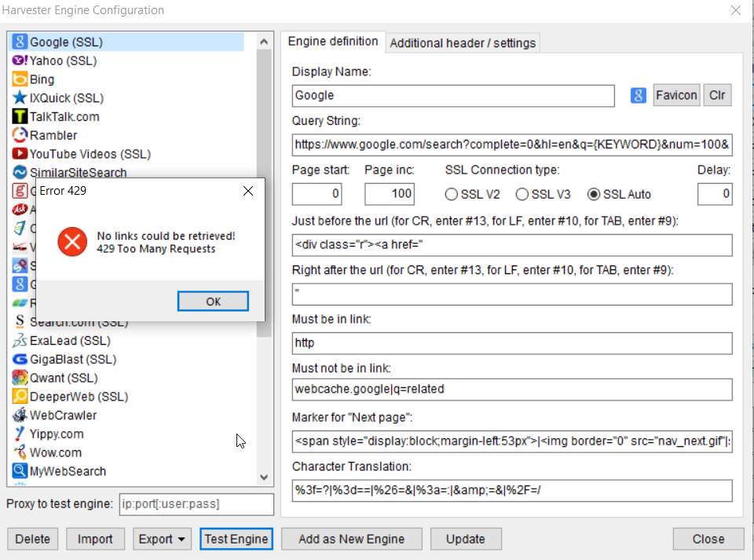Click the Search.com S icon
Image resolution: width=754 pixels, height=560 pixels.
[19, 321]
